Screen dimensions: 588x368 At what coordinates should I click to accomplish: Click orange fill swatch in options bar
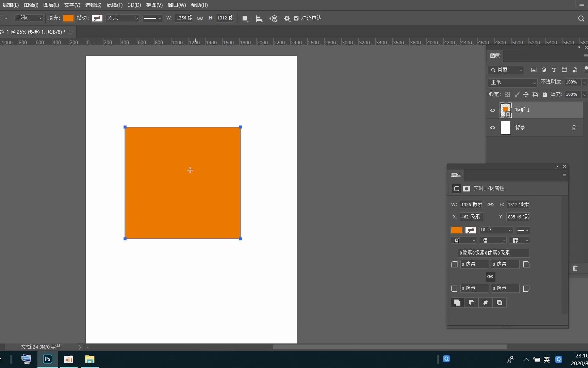pyautogui.click(x=68, y=18)
